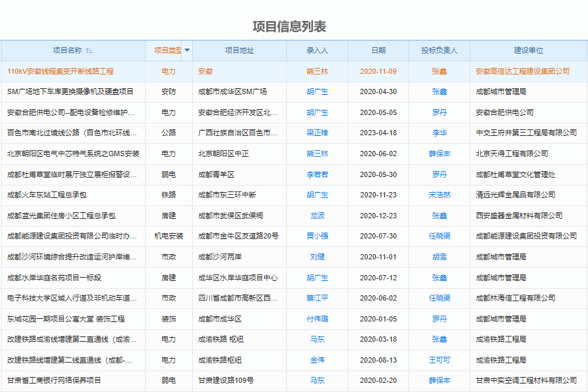Open 宋浩然 bid manager link

pyautogui.click(x=439, y=195)
